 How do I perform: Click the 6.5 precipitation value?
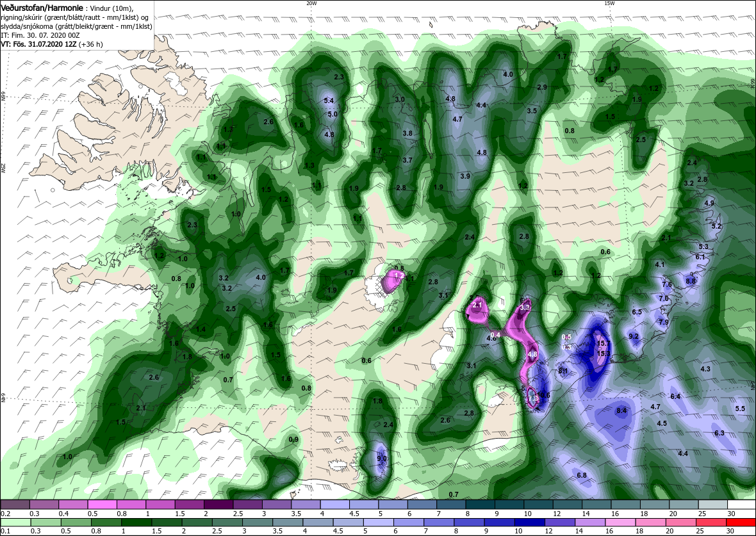coord(637,312)
